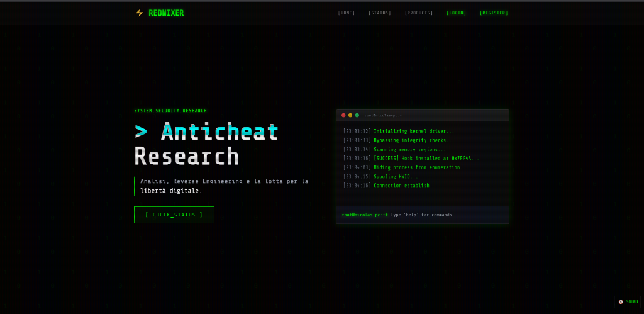Click the Anticheat heading word
Screen dimensions: 644x314
click(220, 132)
